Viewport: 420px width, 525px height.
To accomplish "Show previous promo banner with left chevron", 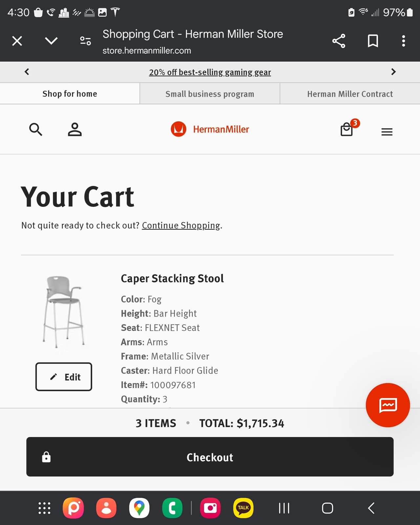I will tap(27, 72).
